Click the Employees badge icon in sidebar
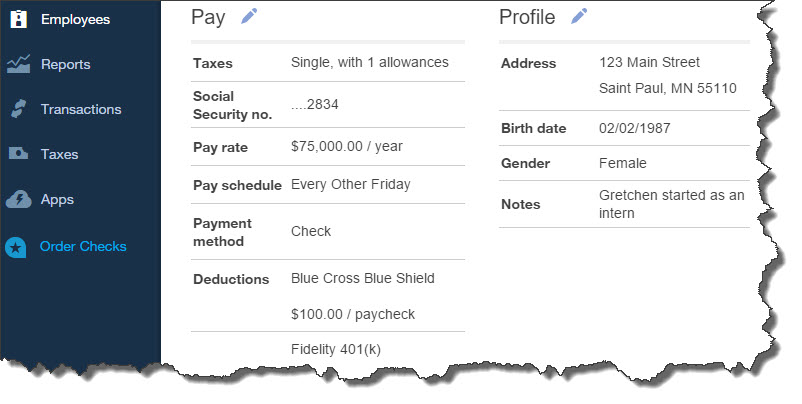The height and width of the screenshot is (404, 802). coord(18,19)
